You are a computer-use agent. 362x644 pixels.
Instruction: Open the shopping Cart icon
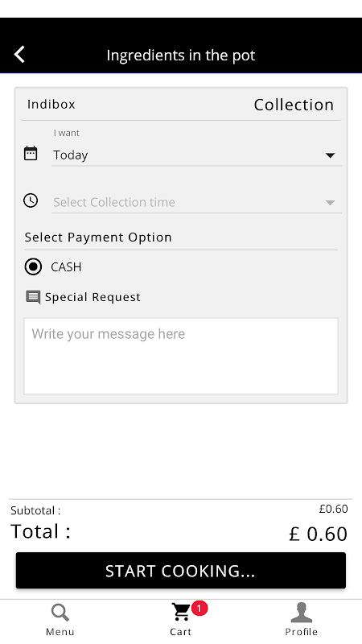180,612
